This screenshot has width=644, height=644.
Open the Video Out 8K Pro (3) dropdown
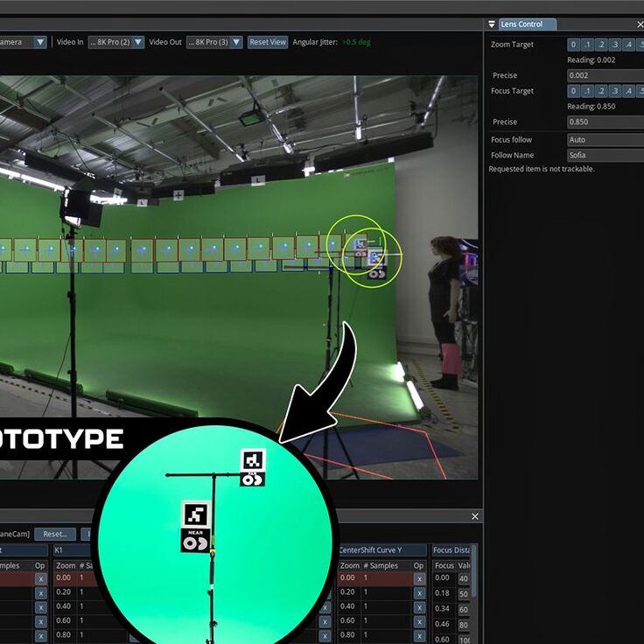point(214,42)
